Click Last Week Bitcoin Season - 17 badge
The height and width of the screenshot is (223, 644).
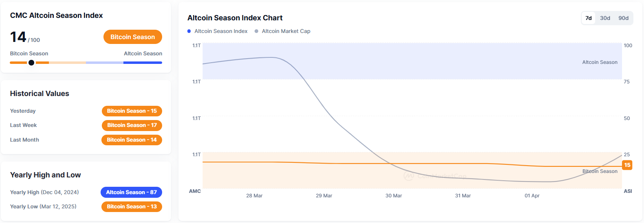coord(132,125)
